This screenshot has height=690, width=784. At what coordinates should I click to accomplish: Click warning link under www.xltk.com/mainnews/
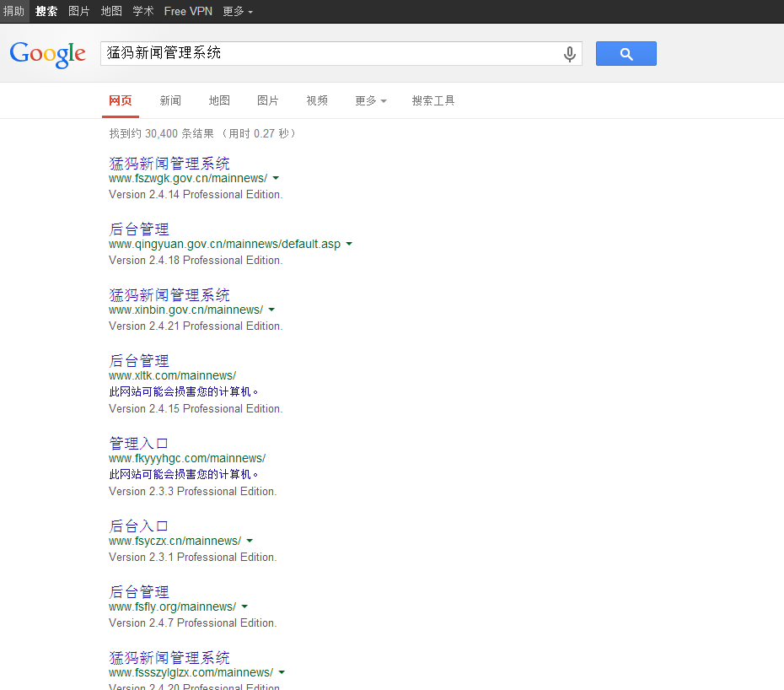coord(184,391)
